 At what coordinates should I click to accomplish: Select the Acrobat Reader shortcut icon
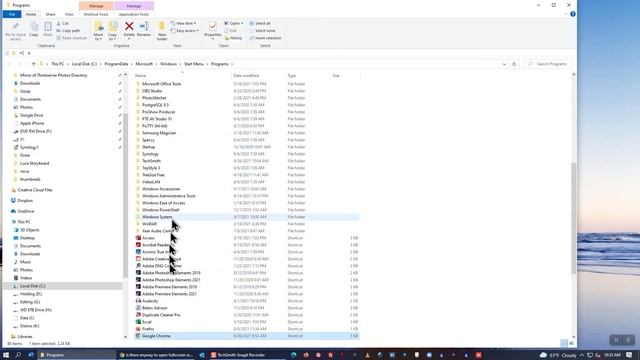(x=138, y=245)
